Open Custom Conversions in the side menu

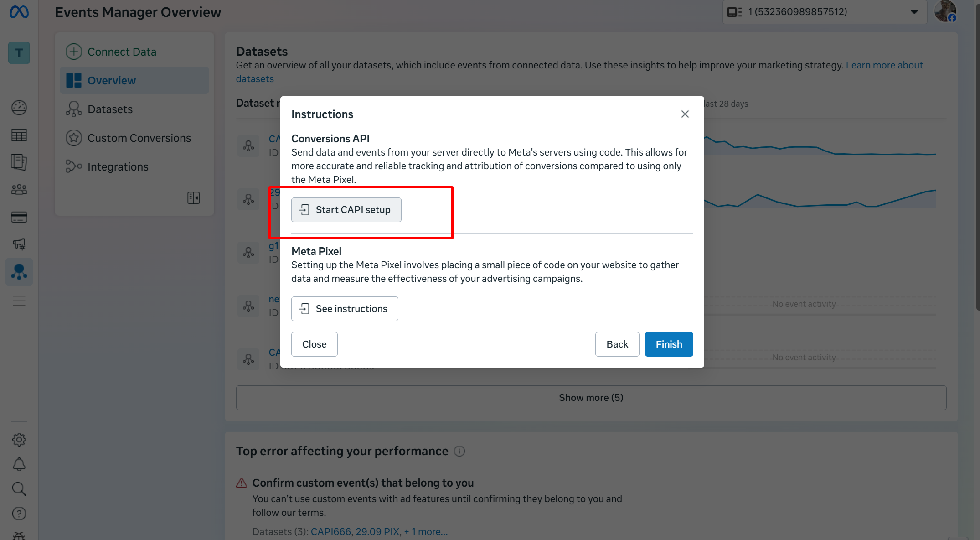[139, 138]
